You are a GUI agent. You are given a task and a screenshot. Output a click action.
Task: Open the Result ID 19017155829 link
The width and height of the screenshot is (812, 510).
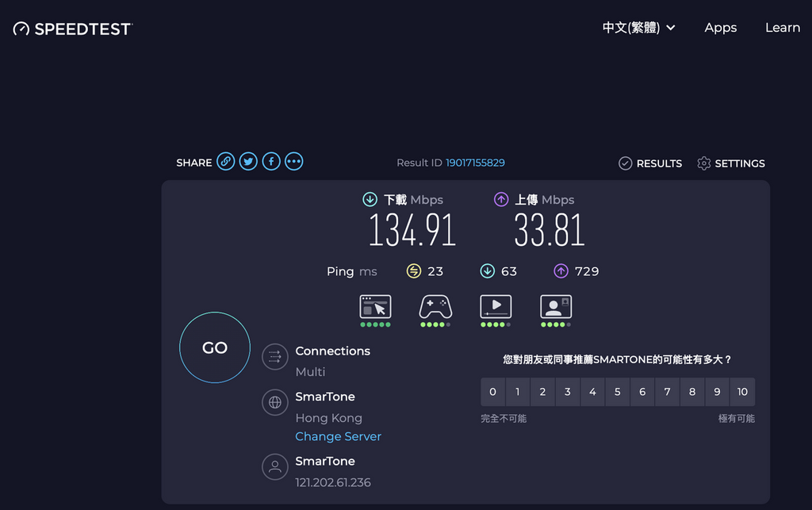point(475,162)
